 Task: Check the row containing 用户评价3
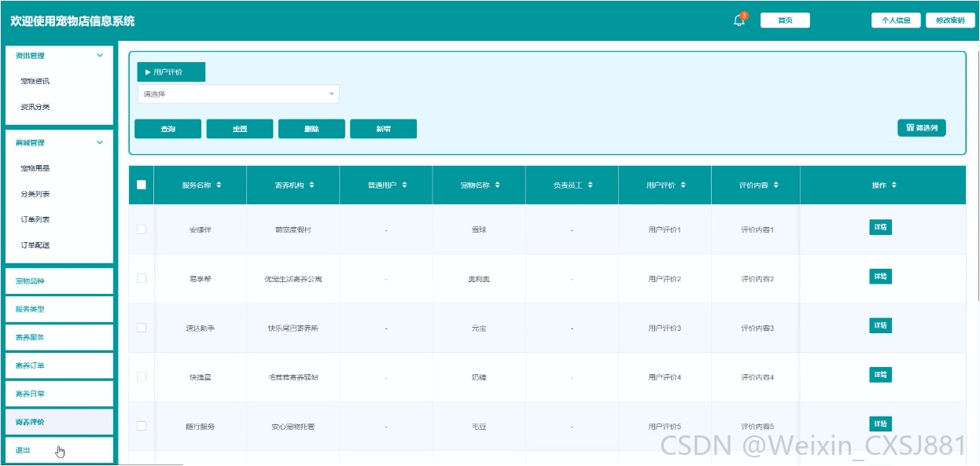pos(142,328)
